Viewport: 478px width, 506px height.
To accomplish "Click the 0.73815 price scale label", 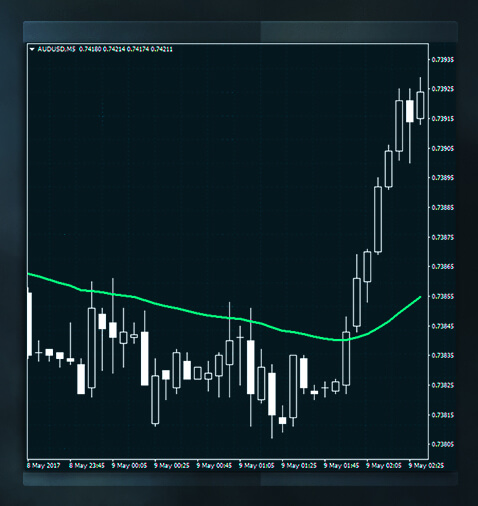I will coord(443,415).
